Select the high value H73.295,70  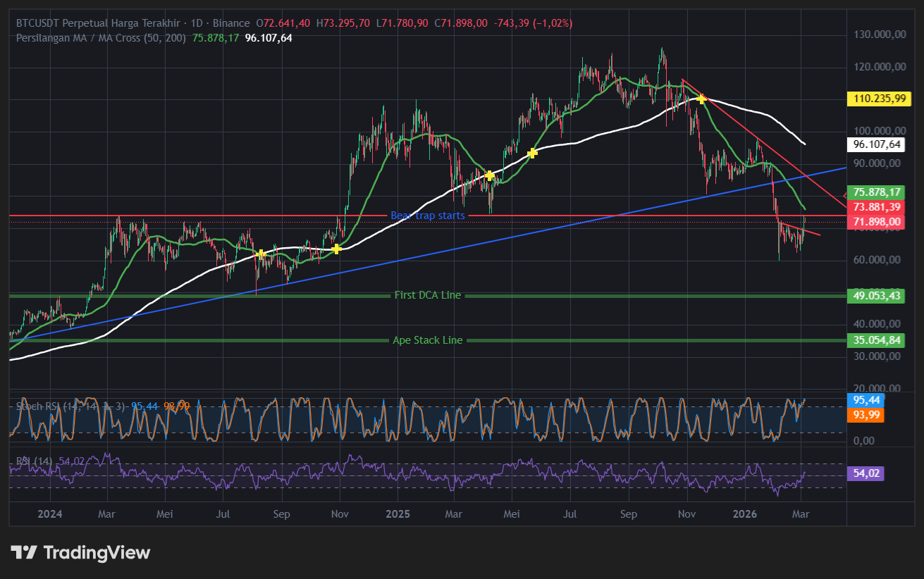click(x=343, y=23)
